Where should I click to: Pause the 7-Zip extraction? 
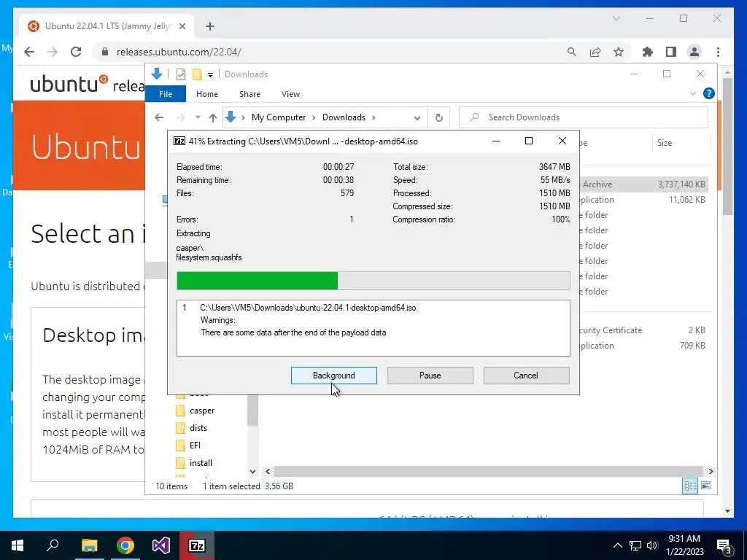(x=430, y=376)
